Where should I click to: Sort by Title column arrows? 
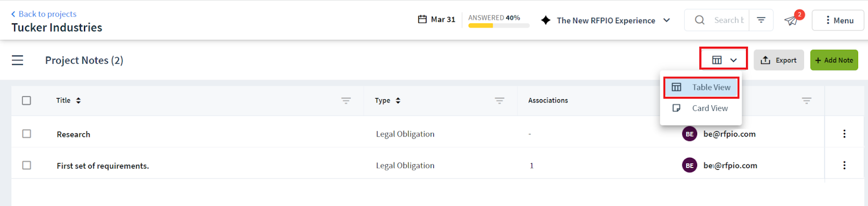pos(78,100)
